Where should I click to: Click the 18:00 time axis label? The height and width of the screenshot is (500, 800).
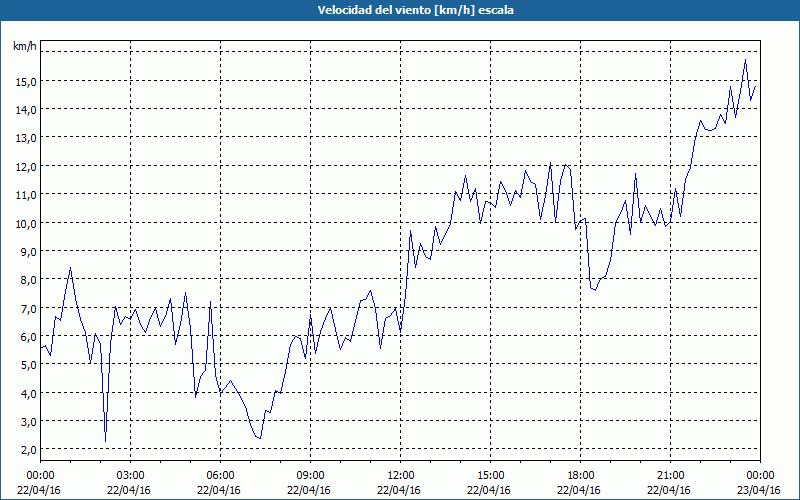coord(580,476)
